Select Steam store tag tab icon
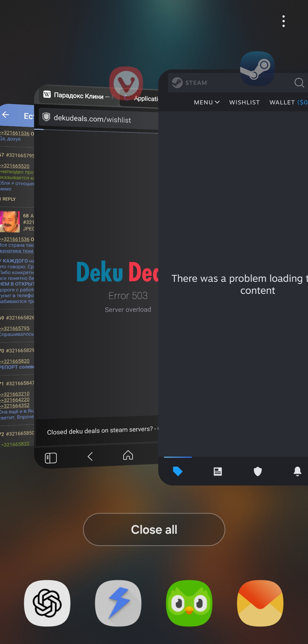The image size is (308, 644). [178, 471]
